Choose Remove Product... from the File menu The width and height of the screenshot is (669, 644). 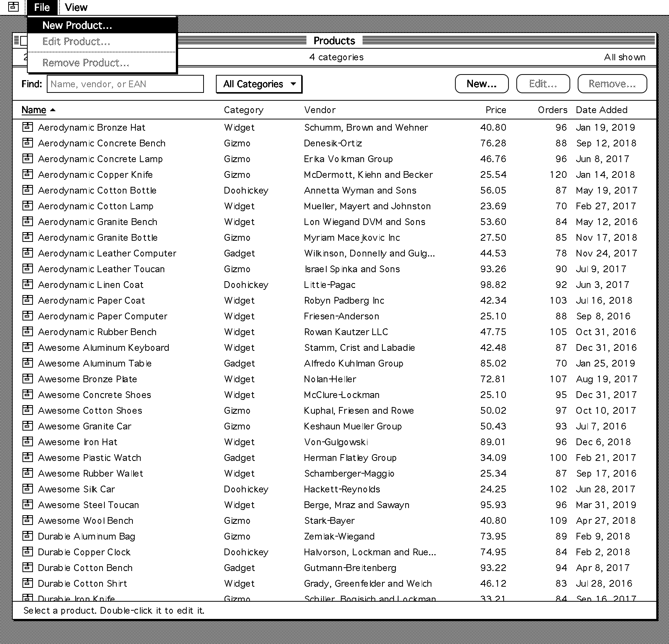click(102, 63)
